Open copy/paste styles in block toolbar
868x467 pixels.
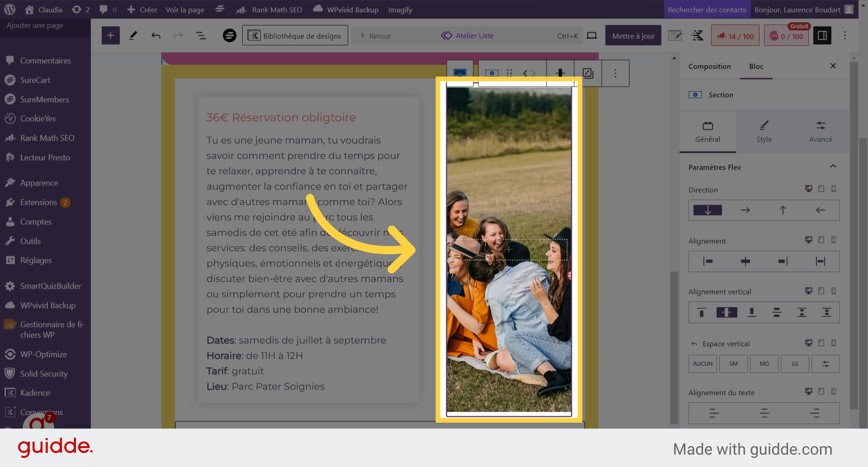(588, 73)
